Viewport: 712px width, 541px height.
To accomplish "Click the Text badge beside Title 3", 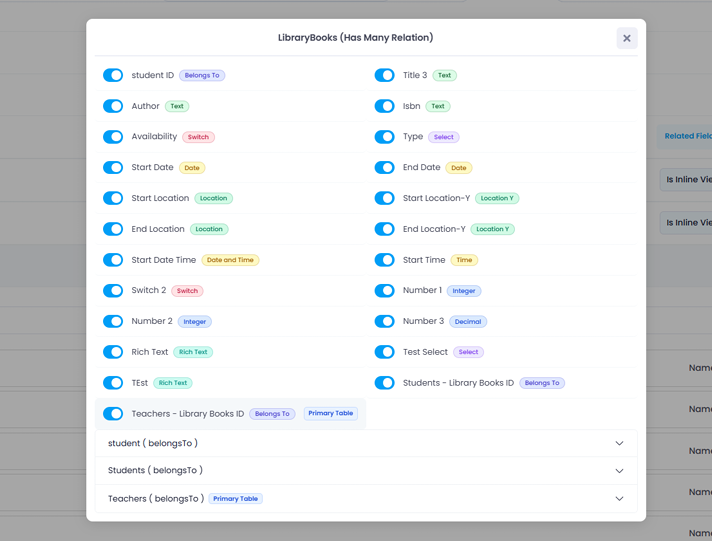I will coord(445,75).
